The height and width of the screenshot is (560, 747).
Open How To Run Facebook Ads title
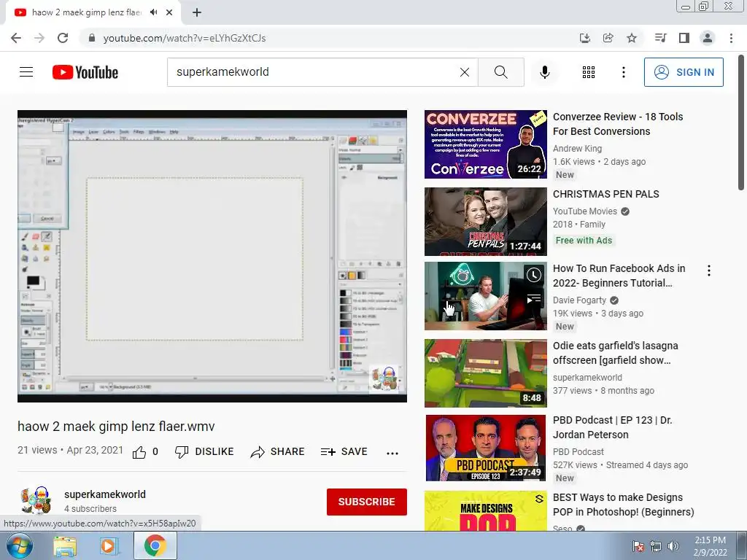tap(619, 276)
